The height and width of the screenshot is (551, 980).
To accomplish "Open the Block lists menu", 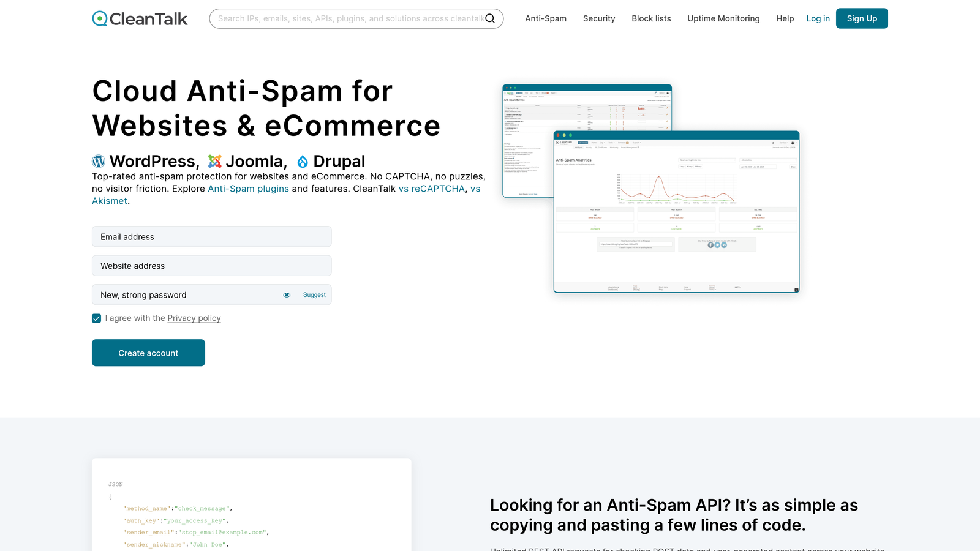I will (651, 18).
